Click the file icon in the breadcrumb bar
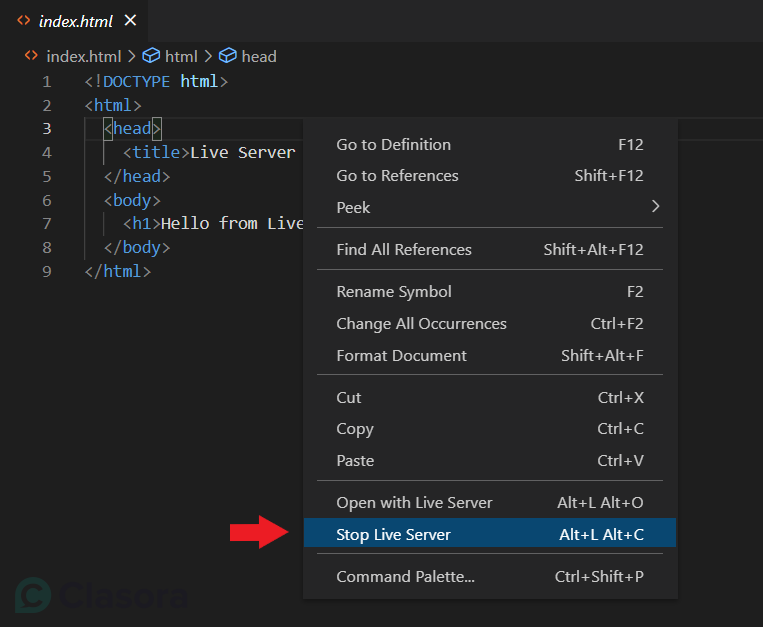The image size is (763, 627). (31, 55)
